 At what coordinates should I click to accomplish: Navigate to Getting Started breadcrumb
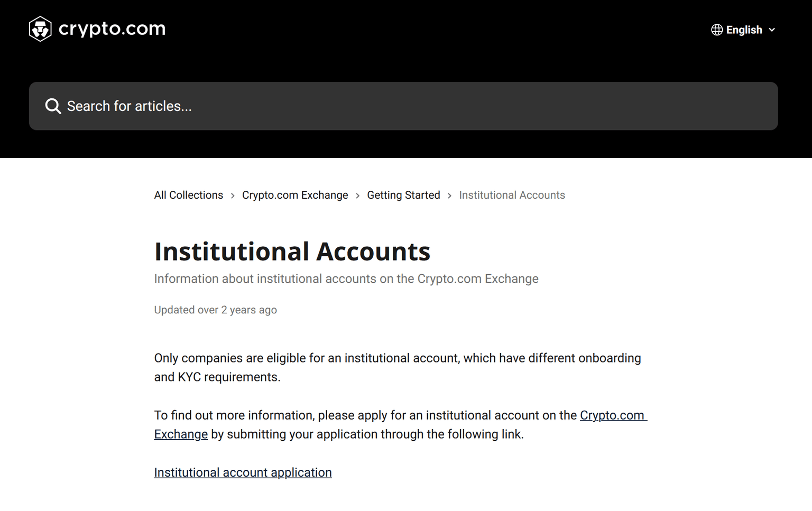[403, 196]
